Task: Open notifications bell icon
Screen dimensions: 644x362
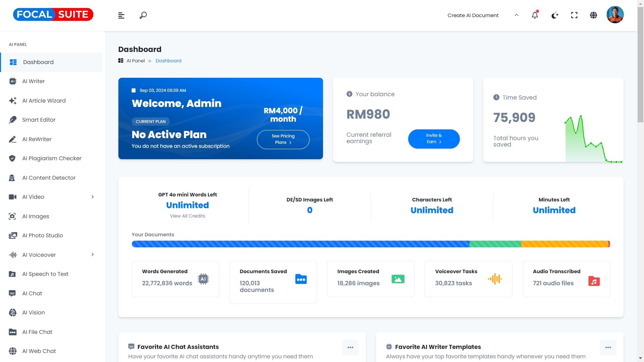Action: pyautogui.click(x=535, y=15)
